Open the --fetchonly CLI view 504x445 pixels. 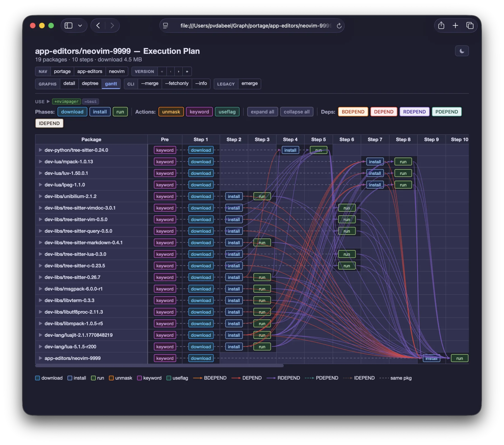pos(177,84)
